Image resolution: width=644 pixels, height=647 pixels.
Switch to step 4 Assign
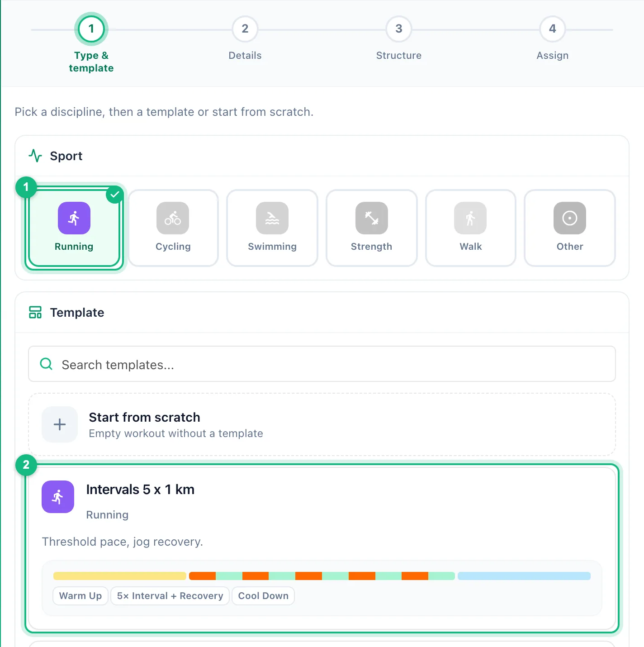[553, 29]
